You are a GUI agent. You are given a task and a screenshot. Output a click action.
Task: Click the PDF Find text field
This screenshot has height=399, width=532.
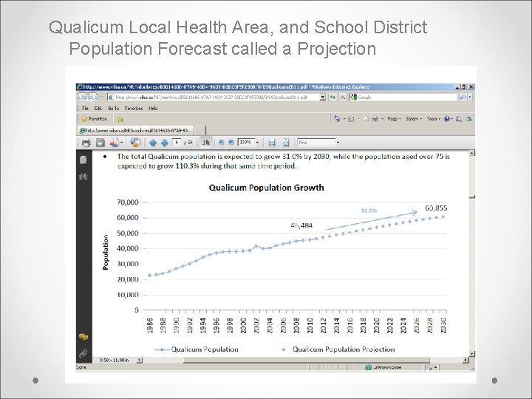316,143
